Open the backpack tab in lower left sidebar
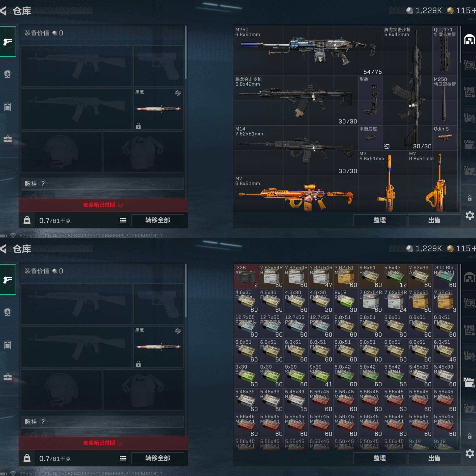 pyautogui.click(x=8, y=312)
